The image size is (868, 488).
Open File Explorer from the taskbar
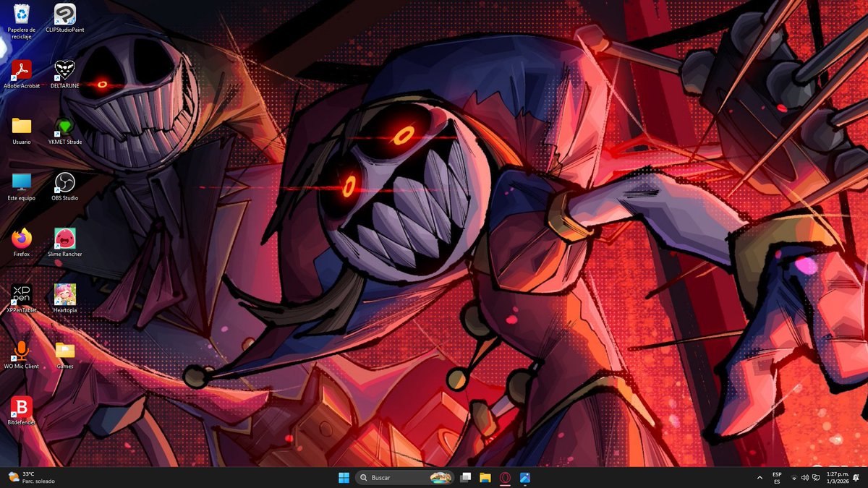tap(485, 477)
